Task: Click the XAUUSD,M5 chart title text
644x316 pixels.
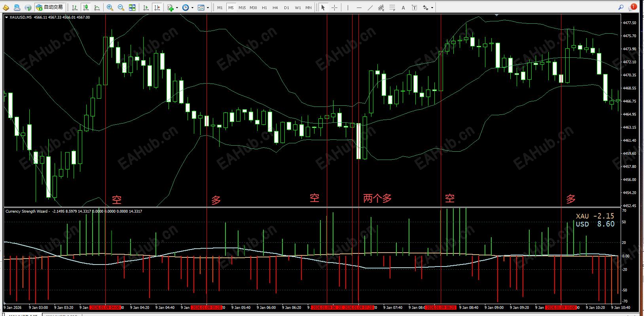Action: (21, 17)
